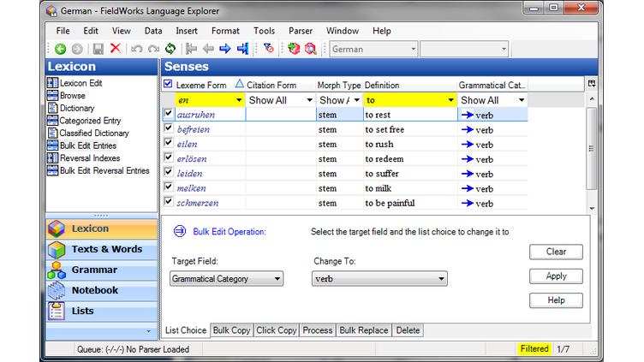Open the Dictionary view icon
The width and height of the screenshot is (644, 362).
tap(52, 108)
